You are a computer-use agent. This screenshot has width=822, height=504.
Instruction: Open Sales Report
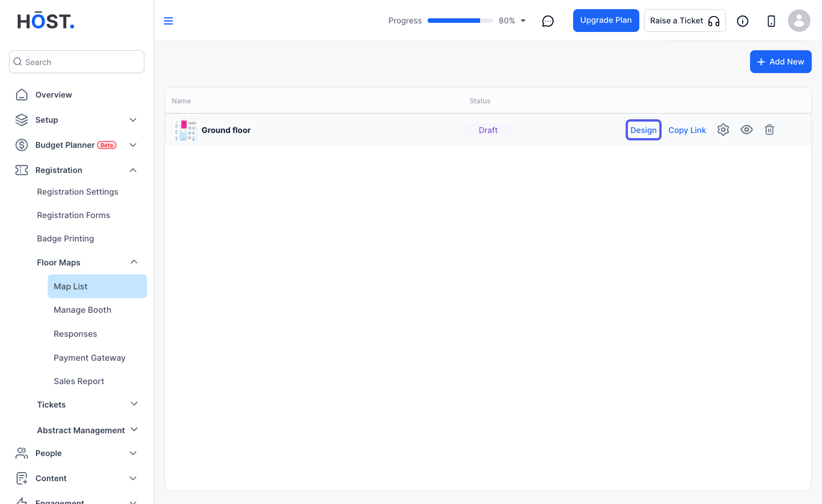pos(79,381)
